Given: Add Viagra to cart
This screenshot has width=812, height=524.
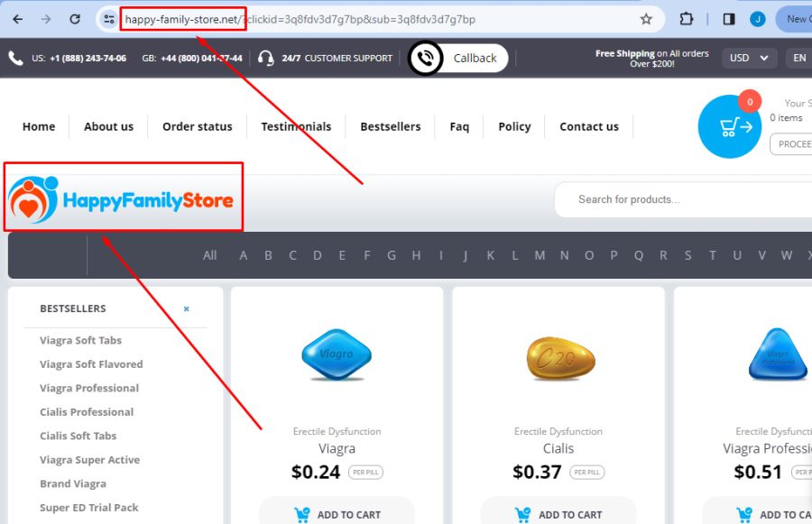Looking at the screenshot, I should click(x=337, y=514).
